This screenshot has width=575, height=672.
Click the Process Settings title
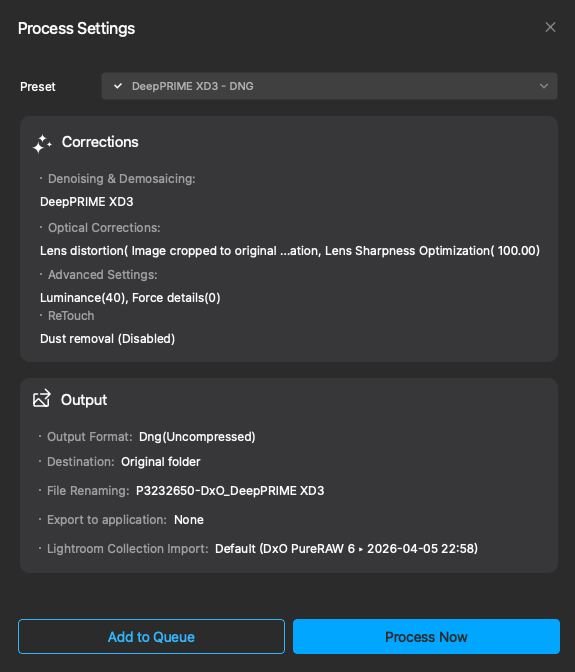pyautogui.click(x=77, y=28)
